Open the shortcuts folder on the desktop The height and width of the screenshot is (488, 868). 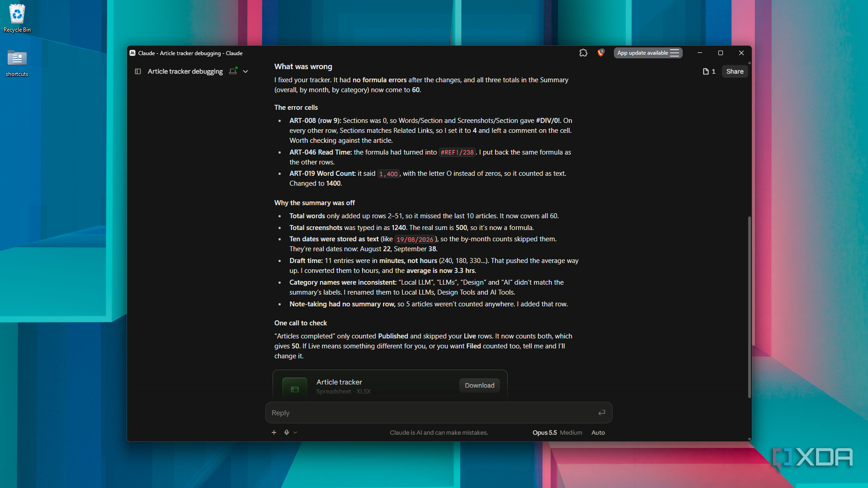coord(17,63)
